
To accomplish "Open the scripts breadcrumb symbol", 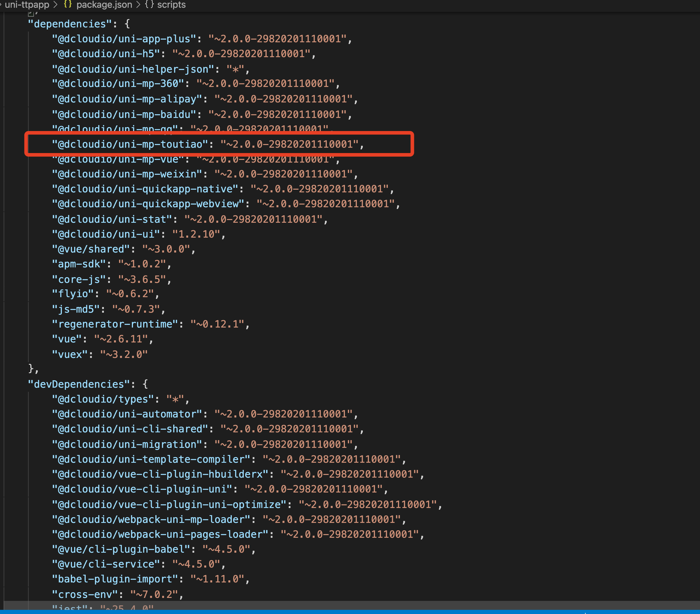I will 171,4.
